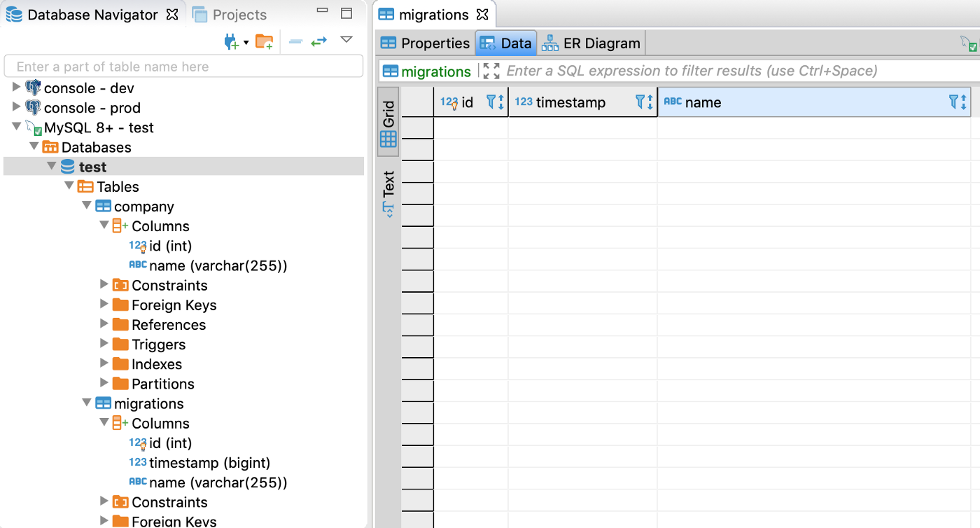This screenshot has height=528, width=980.
Task: Collapse the migrations table node
Action: point(87,403)
